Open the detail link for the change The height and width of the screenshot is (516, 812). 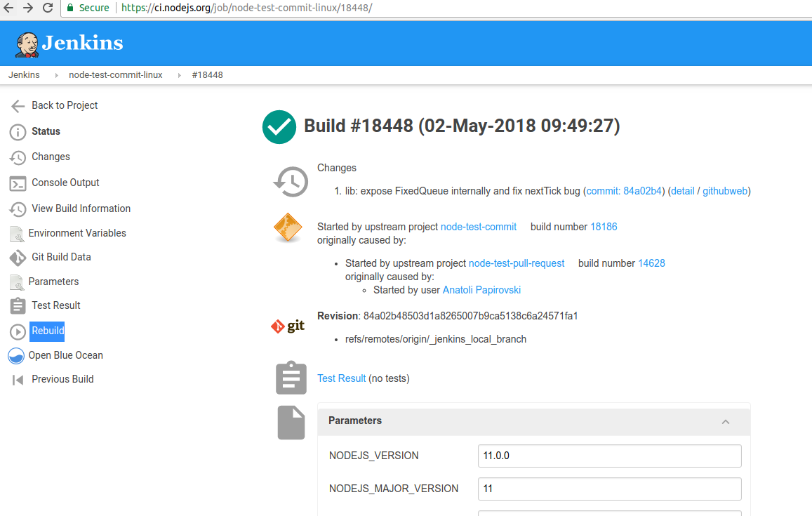coord(683,191)
